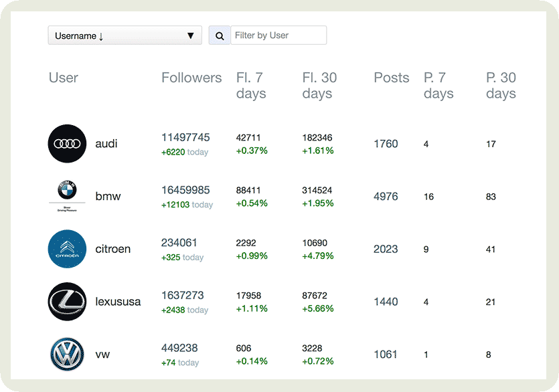Click the P. 7 days column header
The image size is (559, 392).
tap(438, 86)
